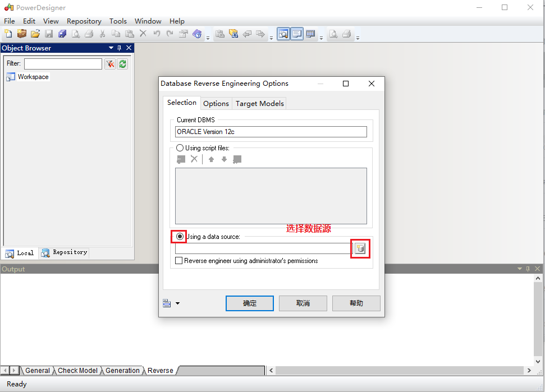The height and width of the screenshot is (392, 545).
Task: Click the add script files icon
Action: [x=181, y=159]
